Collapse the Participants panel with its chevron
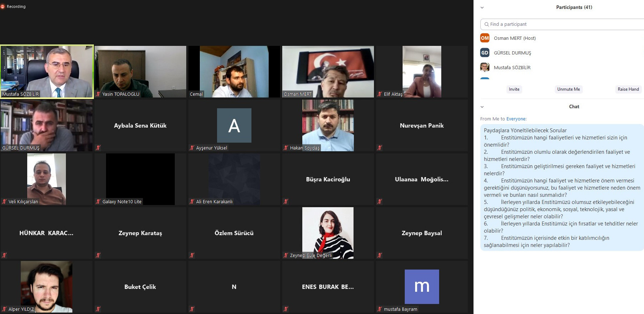Viewport: 644px width, 314px height. (482, 8)
